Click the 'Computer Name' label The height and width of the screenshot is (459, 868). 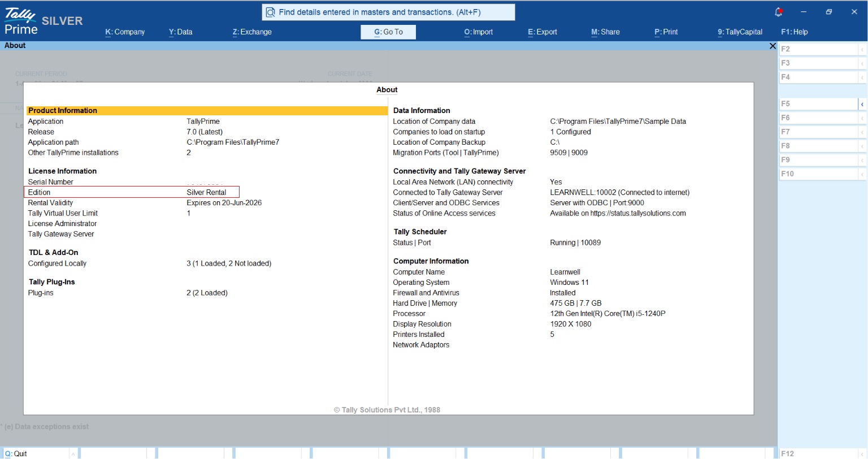(x=419, y=272)
